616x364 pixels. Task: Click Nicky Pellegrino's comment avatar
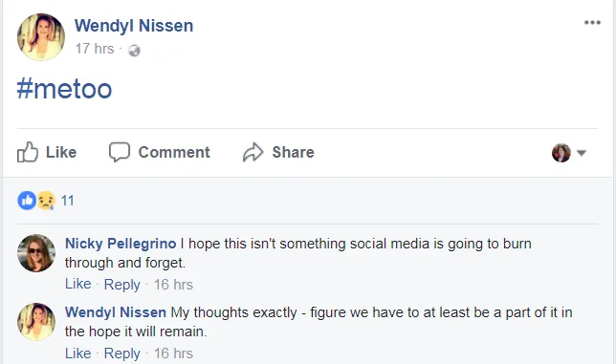(36, 253)
